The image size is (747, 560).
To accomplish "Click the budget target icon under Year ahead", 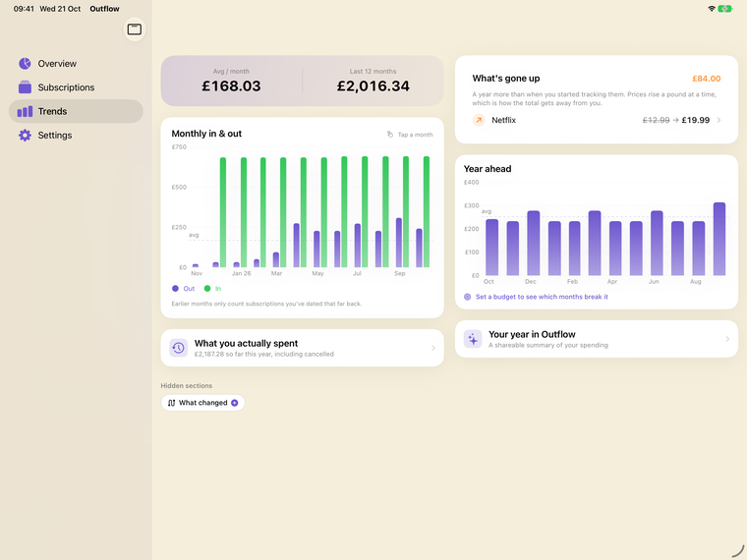I will (x=467, y=297).
